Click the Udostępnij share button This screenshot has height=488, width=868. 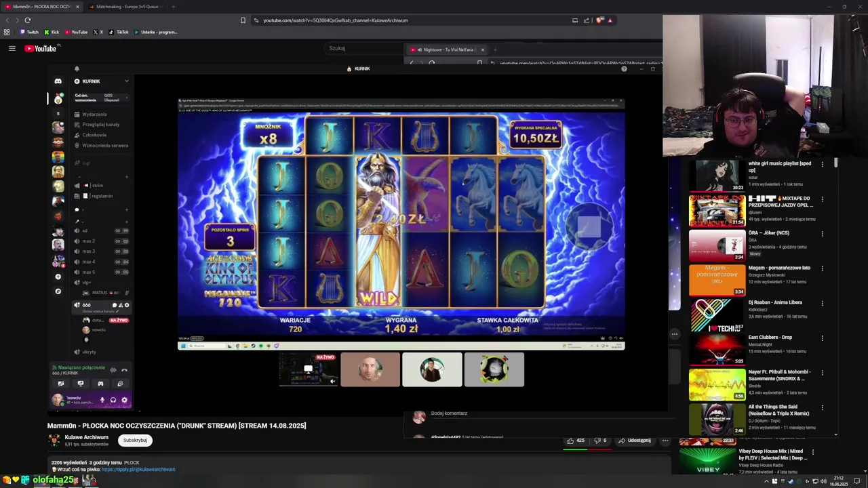(635, 441)
